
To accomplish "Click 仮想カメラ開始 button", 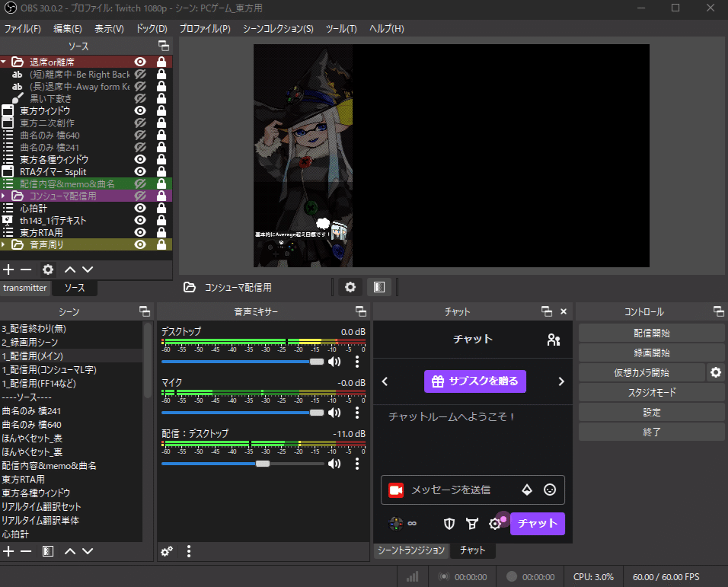I will [x=642, y=372].
